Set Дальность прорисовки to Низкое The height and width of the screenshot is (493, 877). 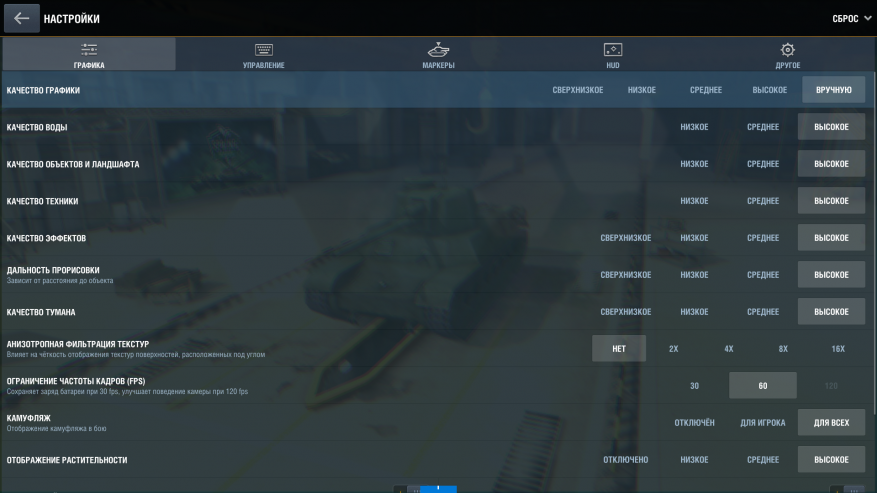[x=694, y=275]
